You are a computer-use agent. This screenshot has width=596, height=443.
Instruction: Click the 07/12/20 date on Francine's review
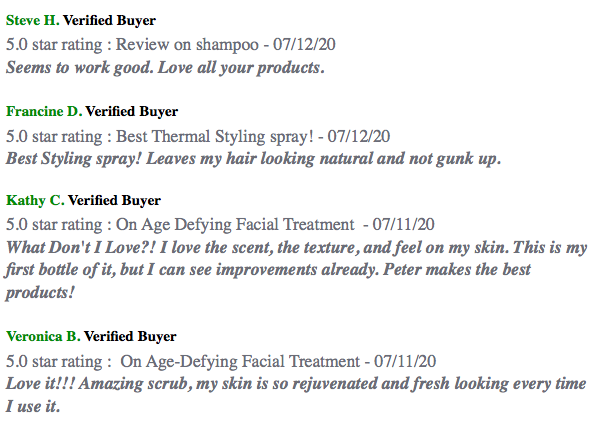pyautogui.click(x=359, y=137)
